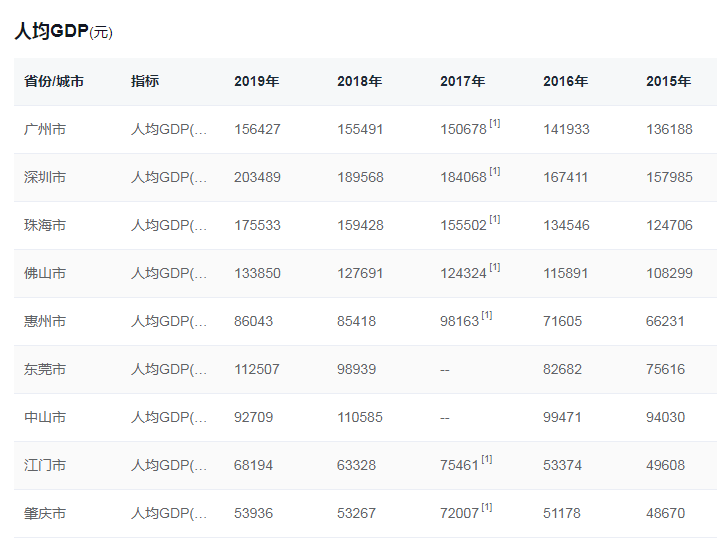Click the 人均GDP(元) table title
The image size is (717, 550).
pos(63,31)
